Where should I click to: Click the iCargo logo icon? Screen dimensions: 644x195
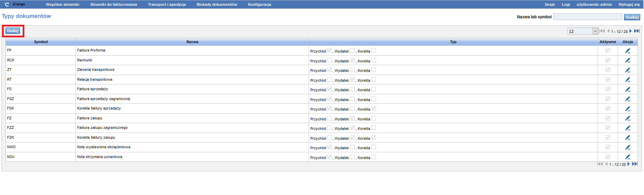tap(7, 4)
